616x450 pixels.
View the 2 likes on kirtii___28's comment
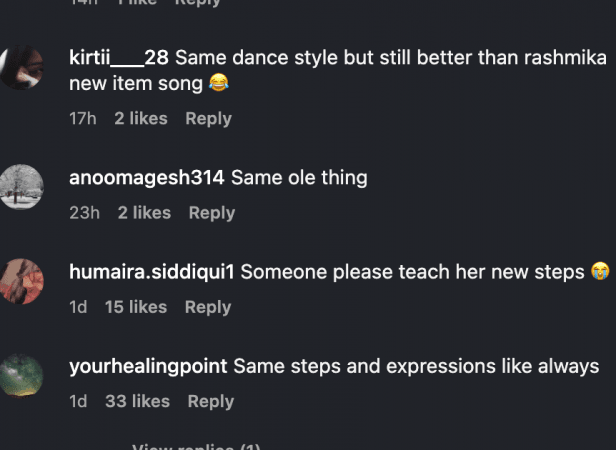point(141,118)
